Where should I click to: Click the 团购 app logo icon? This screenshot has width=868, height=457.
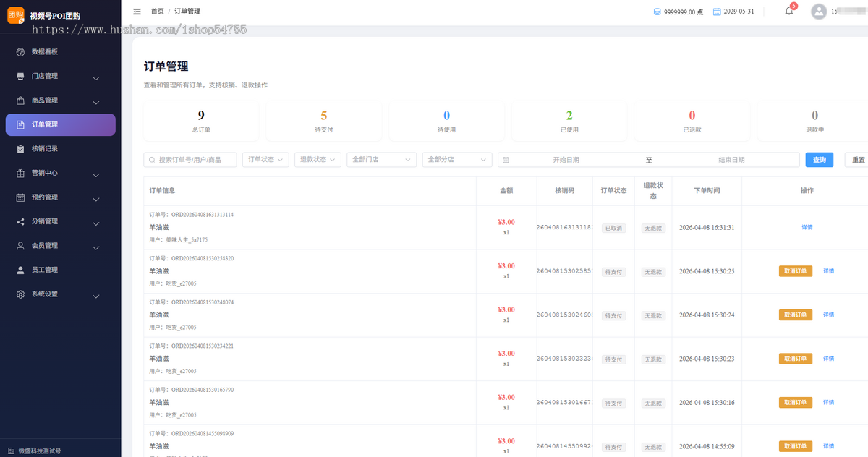tap(16, 15)
